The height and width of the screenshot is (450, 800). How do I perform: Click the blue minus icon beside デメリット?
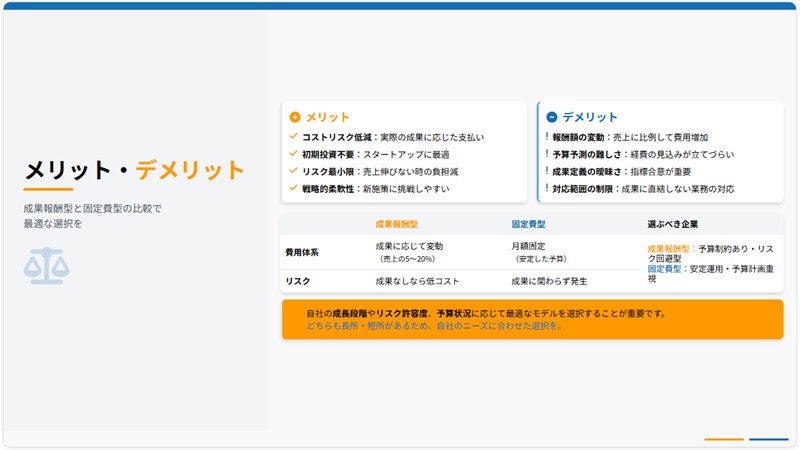552,117
